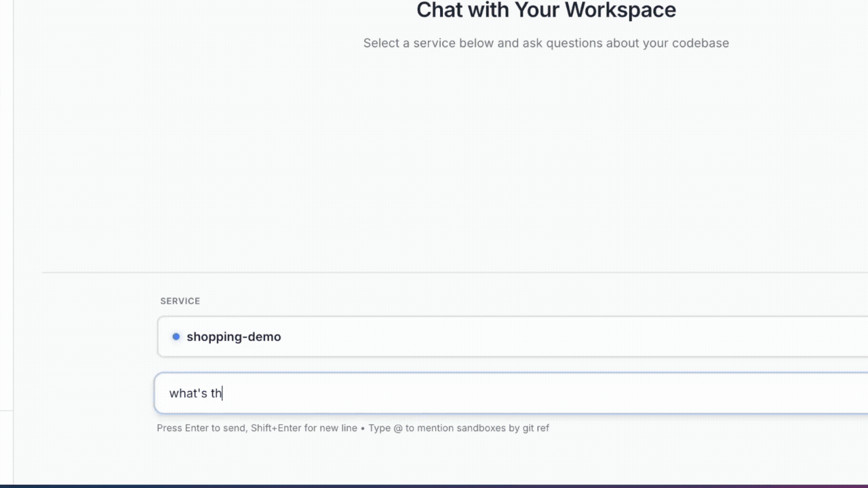Click the "Type @ to mention sandboxes" hint
Screen dimensions: 868x488
click(458, 428)
